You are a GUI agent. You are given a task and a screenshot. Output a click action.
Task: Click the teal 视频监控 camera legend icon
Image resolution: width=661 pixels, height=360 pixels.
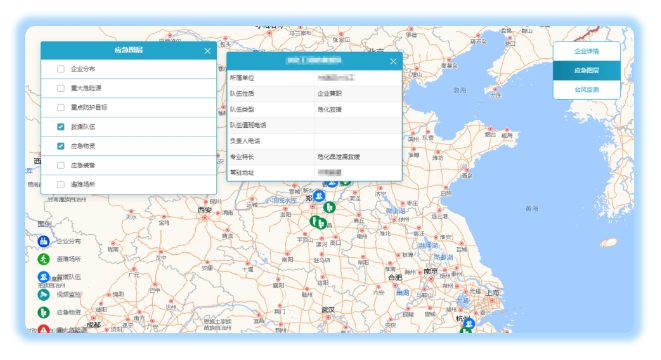pos(43,295)
